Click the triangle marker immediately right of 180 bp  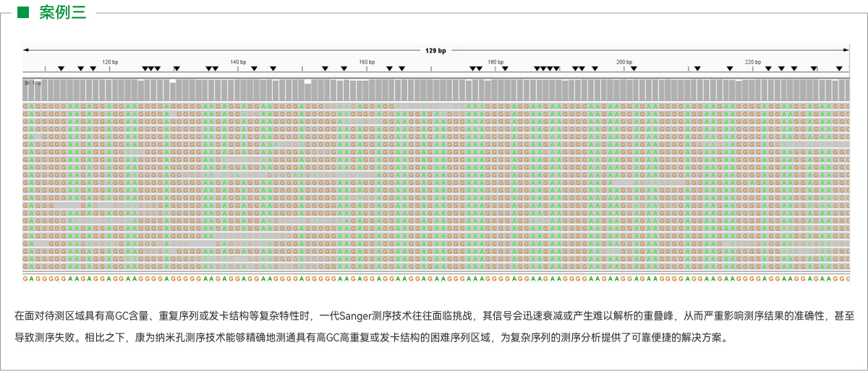tap(505, 69)
